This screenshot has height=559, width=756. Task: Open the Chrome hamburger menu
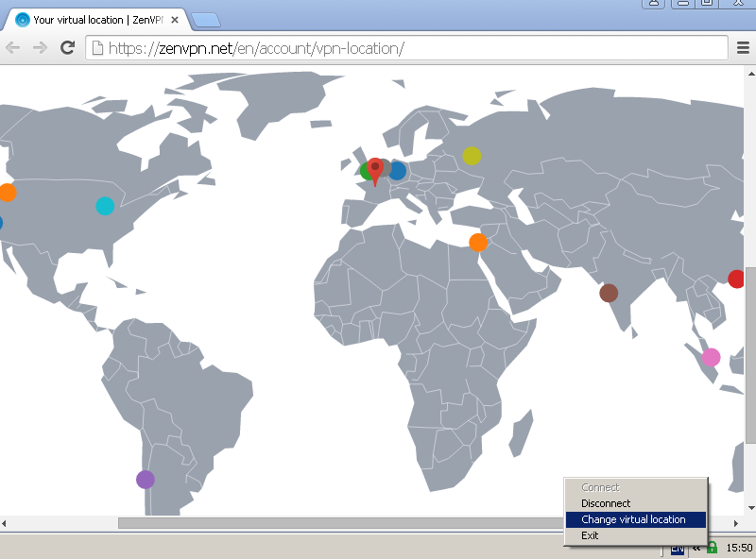click(743, 48)
